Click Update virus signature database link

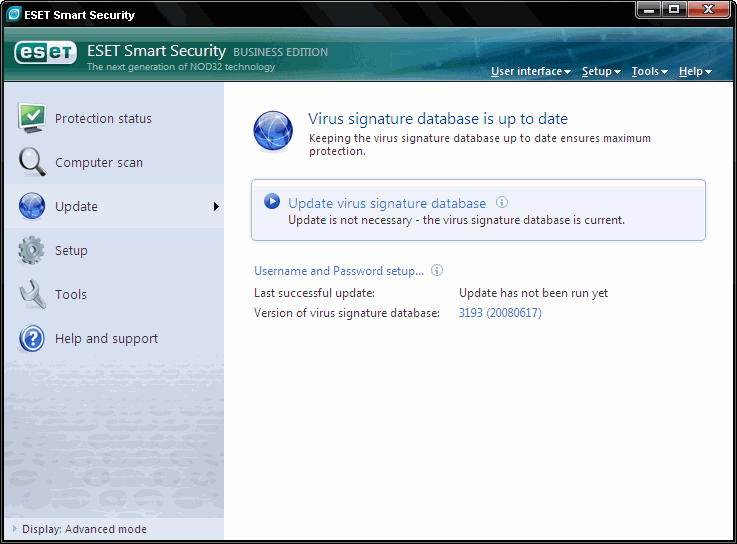point(387,203)
